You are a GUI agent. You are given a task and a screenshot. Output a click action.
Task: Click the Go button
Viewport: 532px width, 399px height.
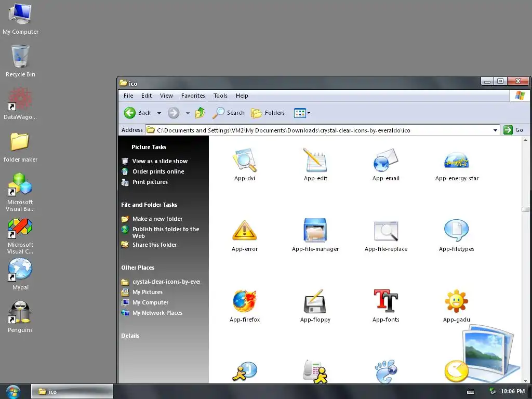point(514,130)
